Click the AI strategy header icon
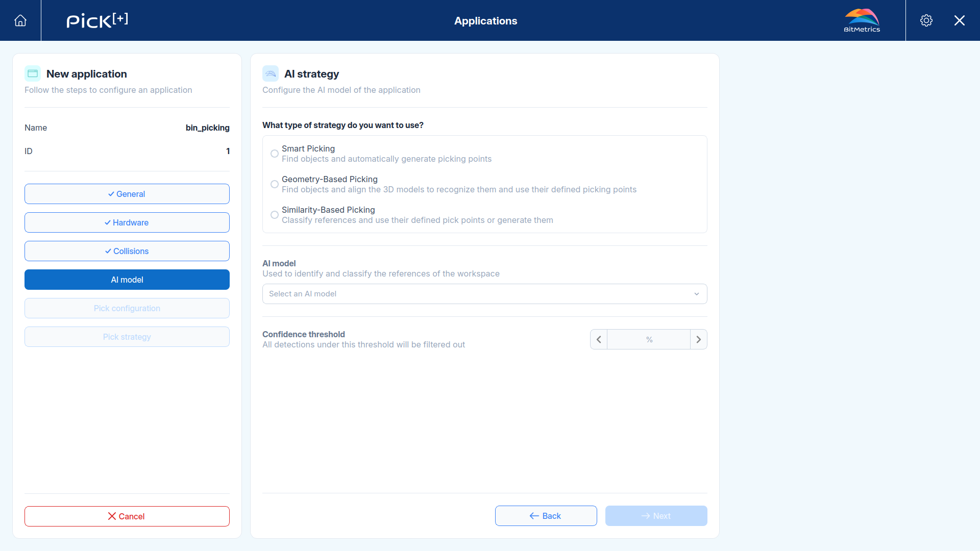Image resolution: width=980 pixels, height=551 pixels. [271, 73]
